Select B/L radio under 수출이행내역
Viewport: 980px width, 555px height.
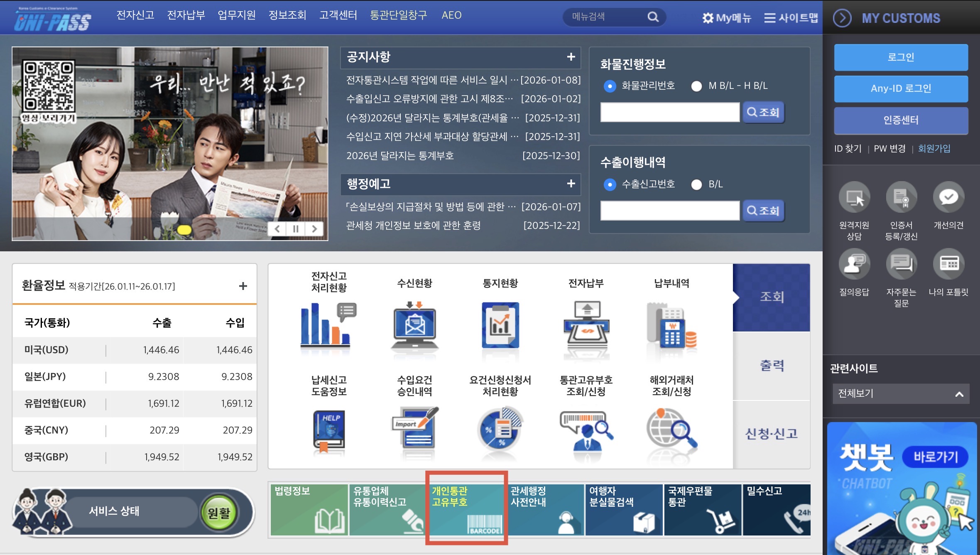(696, 184)
